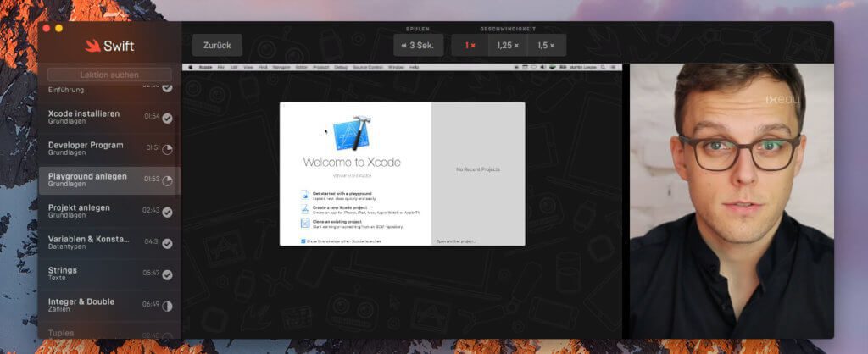
Task: Open the Apple menu in the video
Action: (191, 67)
